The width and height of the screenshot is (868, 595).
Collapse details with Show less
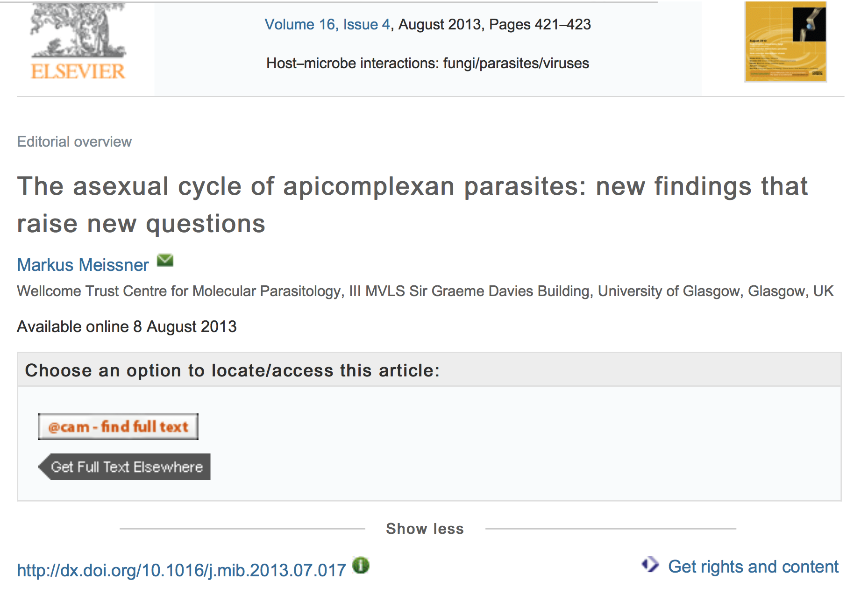click(425, 529)
